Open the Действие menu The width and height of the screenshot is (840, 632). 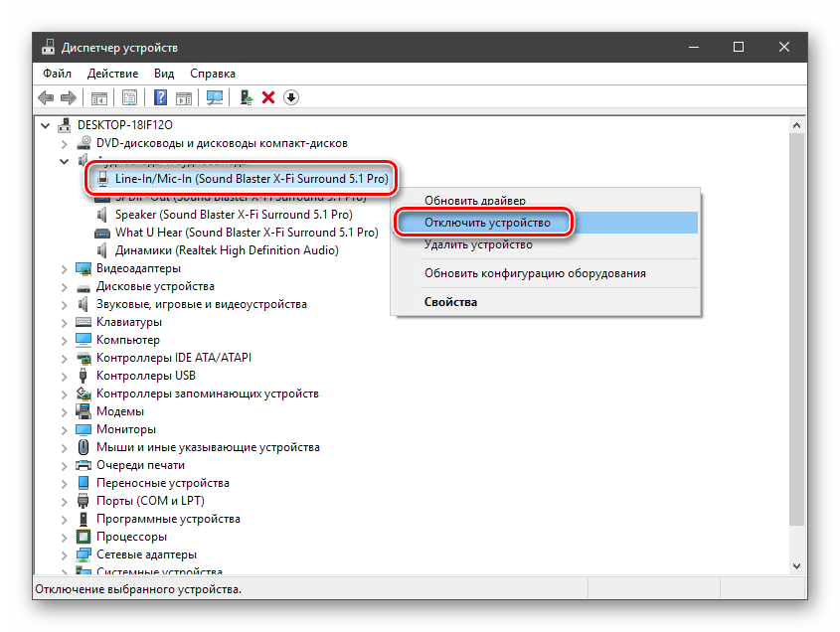[112, 74]
